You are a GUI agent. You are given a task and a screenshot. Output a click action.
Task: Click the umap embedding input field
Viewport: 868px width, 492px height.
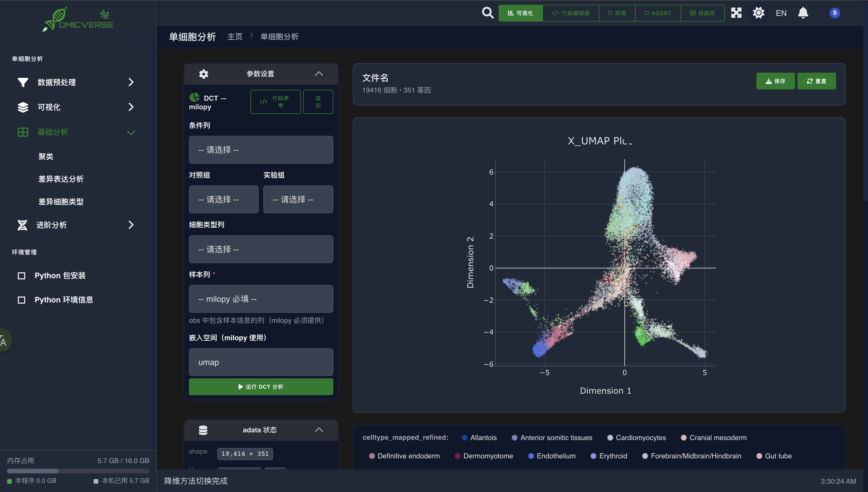click(261, 362)
